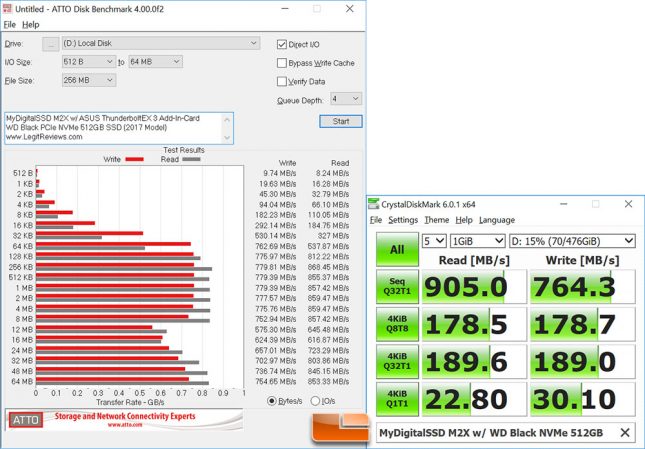Screen dimensions: 645x449
Task: Close the CrystalDiskMark window
Action: coord(628,204)
